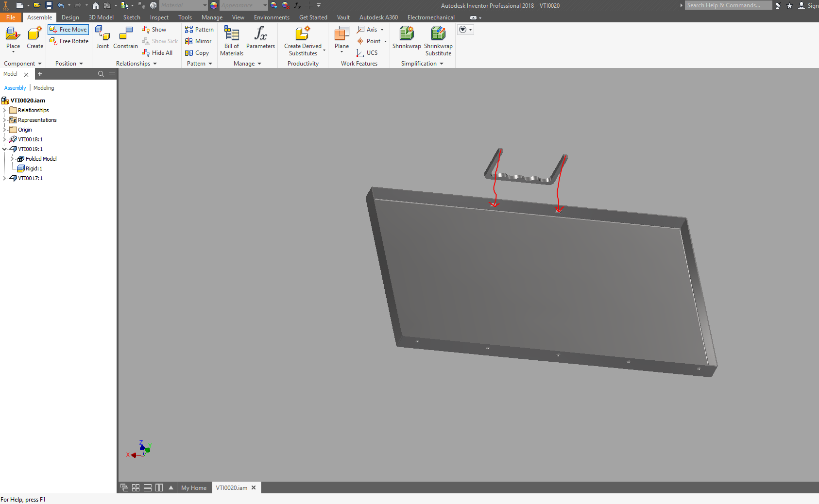Open the Parameters dialog

(x=260, y=39)
